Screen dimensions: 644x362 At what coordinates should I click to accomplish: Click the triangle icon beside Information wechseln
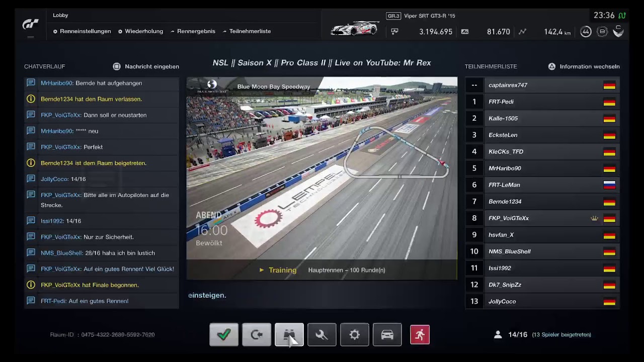pyautogui.click(x=552, y=66)
